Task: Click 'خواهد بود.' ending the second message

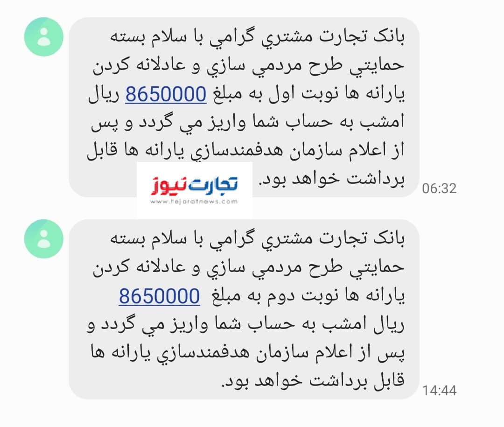Action: (262, 381)
